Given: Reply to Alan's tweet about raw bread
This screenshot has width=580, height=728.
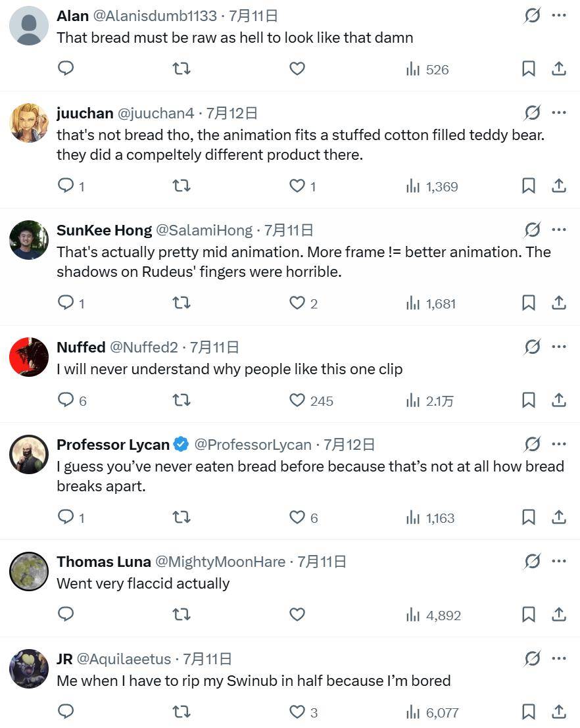Looking at the screenshot, I should (66, 68).
